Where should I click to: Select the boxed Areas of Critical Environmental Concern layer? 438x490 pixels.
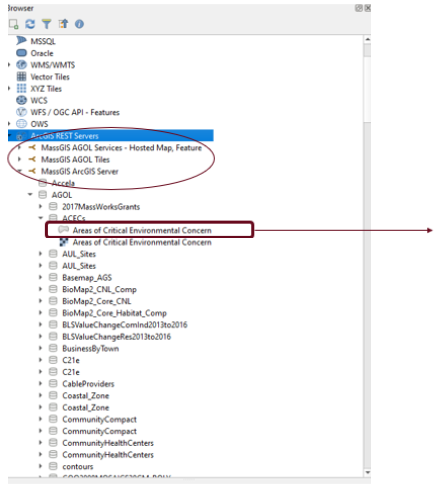click(142, 230)
